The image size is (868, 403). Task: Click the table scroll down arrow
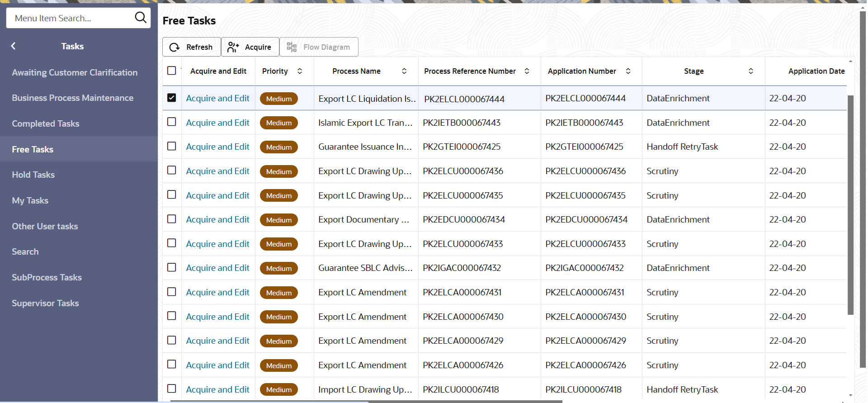pyautogui.click(x=850, y=395)
